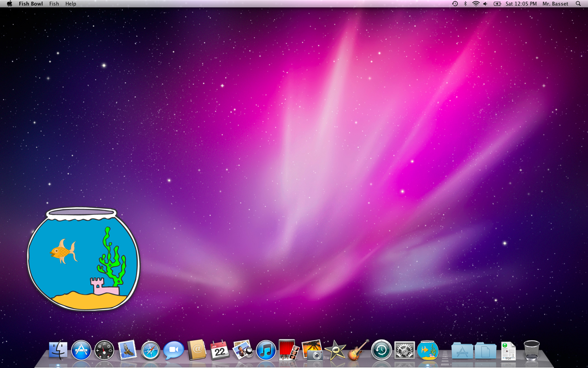Open the Apple menu
The width and height of the screenshot is (588, 368).
[9, 4]
